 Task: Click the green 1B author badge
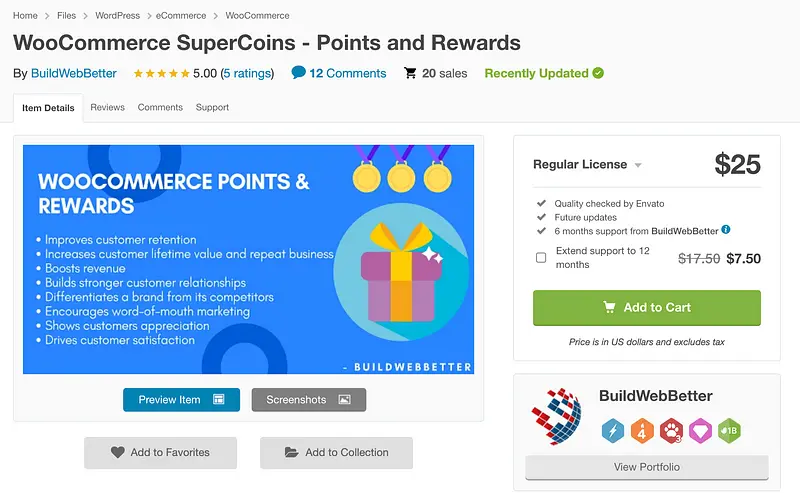[x=729, y=430]
